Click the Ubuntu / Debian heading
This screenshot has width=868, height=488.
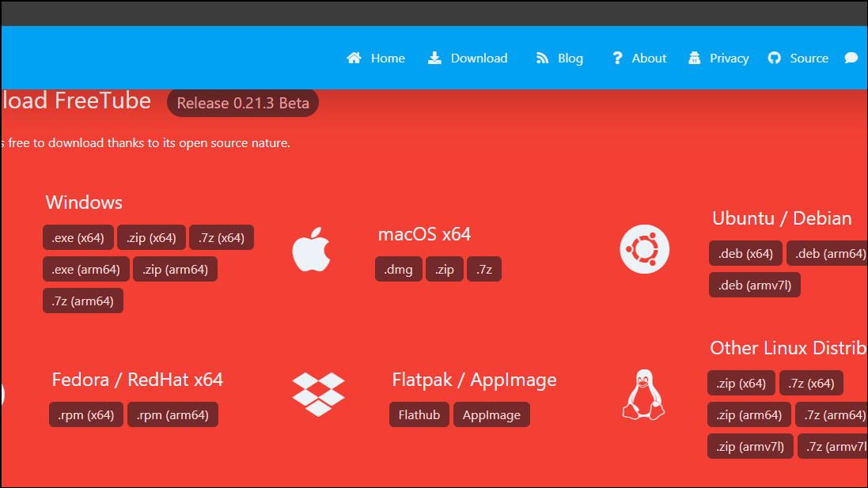[x=782, y=218]
